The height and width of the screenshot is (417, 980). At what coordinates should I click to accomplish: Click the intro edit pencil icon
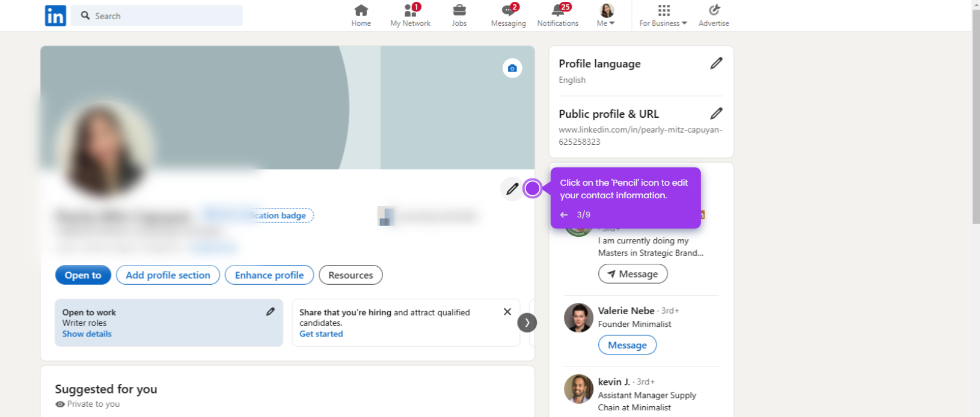click(512, 189)
